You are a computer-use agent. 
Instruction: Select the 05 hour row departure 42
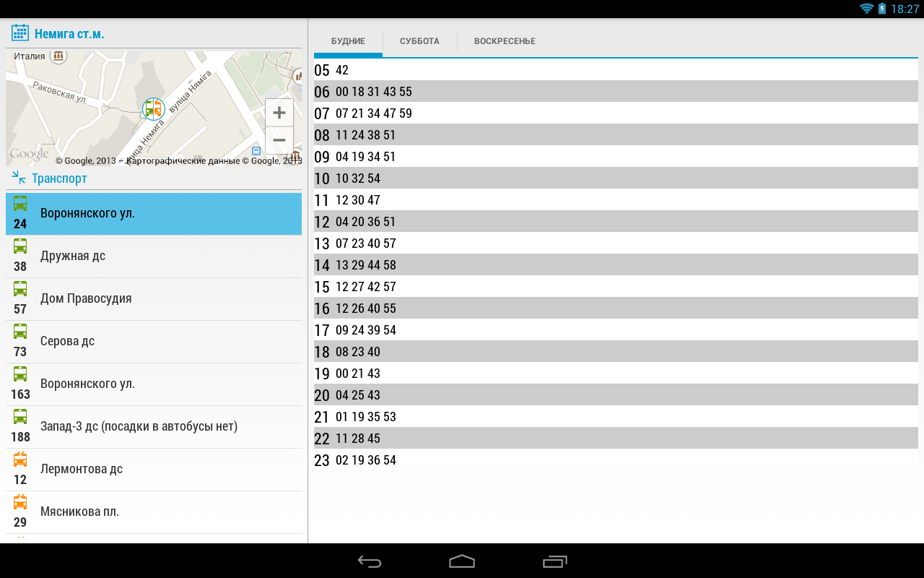coord(616,70)
